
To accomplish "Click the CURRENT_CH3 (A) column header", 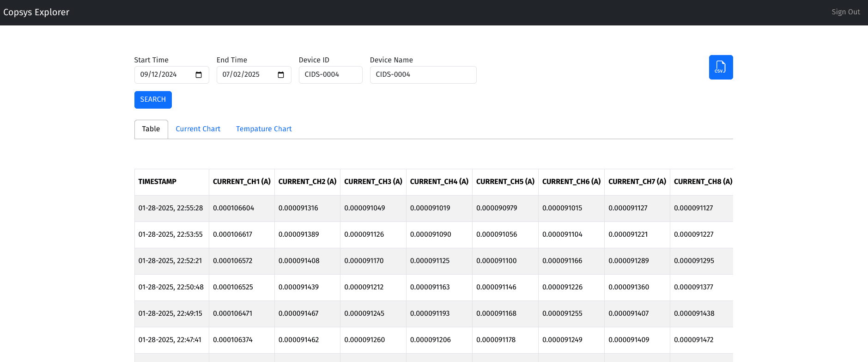I will [373, 182].
